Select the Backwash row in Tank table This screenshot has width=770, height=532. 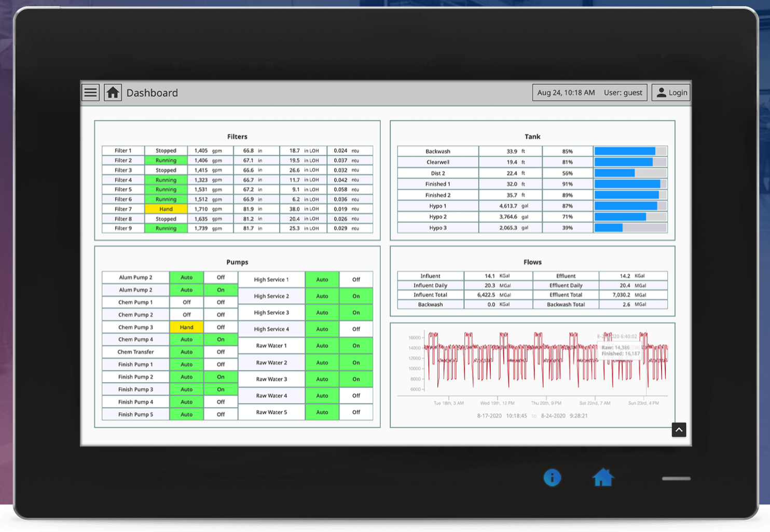tap(437, 151)
